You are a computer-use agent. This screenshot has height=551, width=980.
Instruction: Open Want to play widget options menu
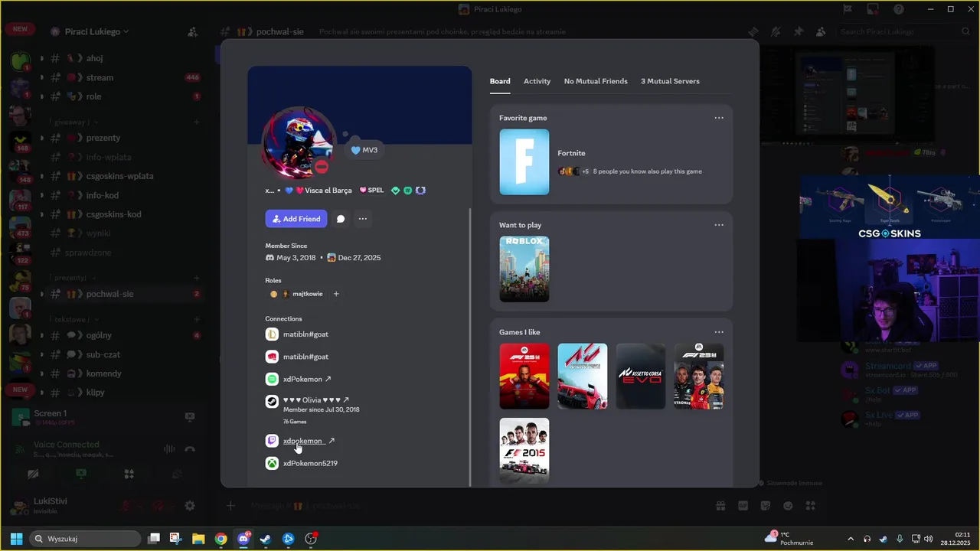pos(719,225)
